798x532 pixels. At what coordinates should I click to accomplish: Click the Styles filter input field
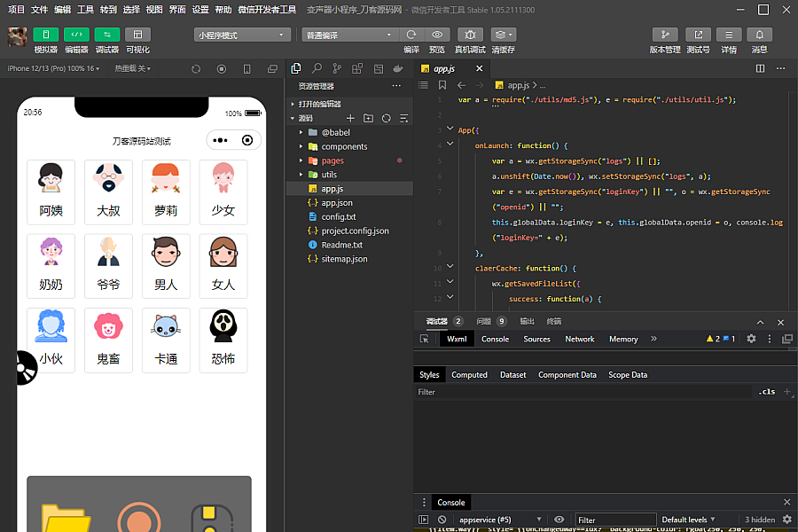coord(583,392)
